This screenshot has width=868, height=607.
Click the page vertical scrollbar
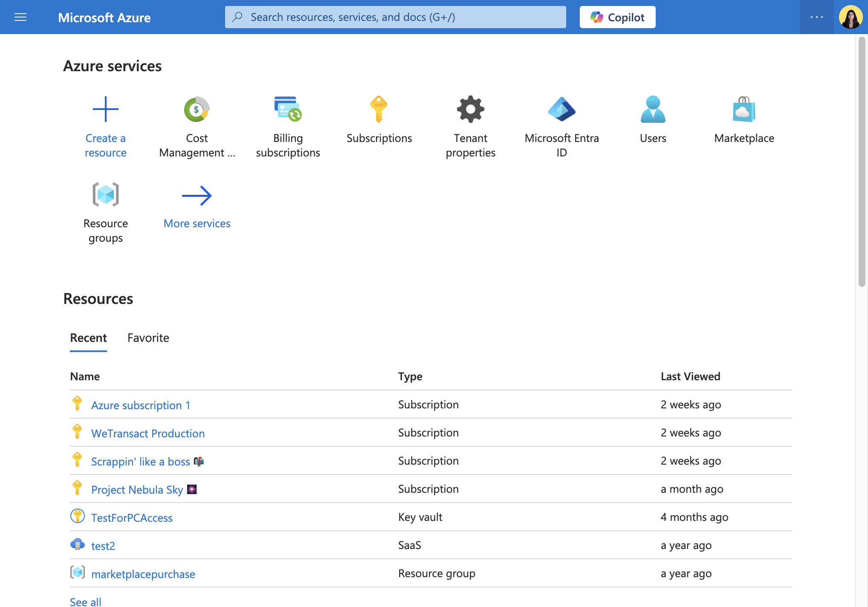point(862,162)
